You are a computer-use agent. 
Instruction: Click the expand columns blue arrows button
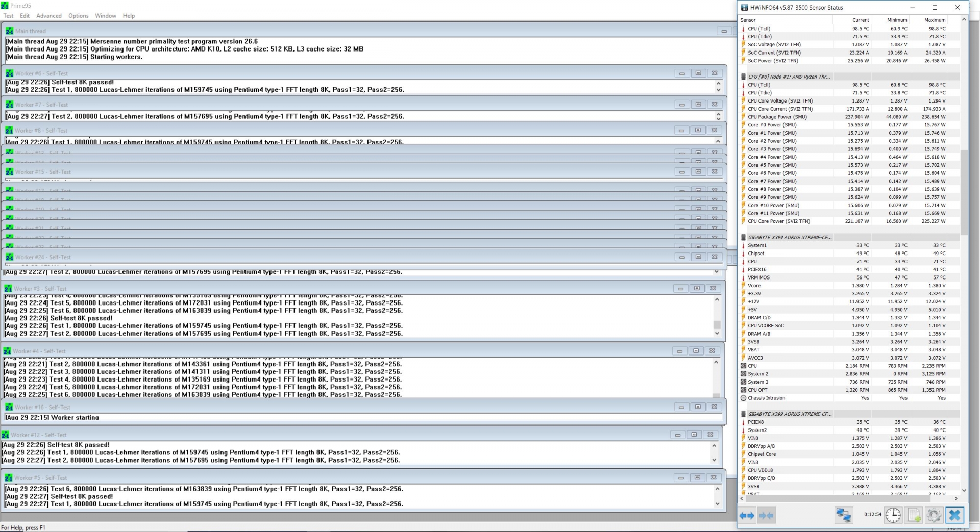[747, 516]
